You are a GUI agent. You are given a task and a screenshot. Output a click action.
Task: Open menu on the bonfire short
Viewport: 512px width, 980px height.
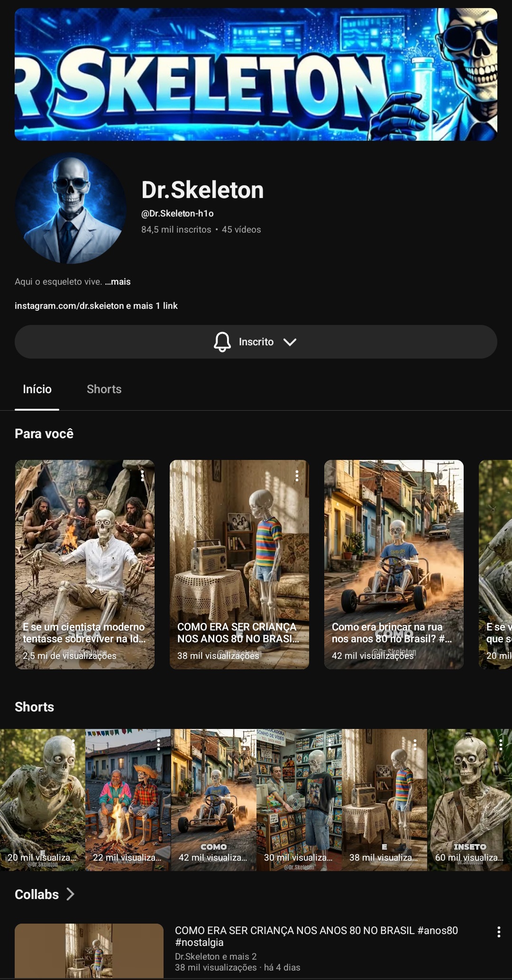(x=158, y=745)
